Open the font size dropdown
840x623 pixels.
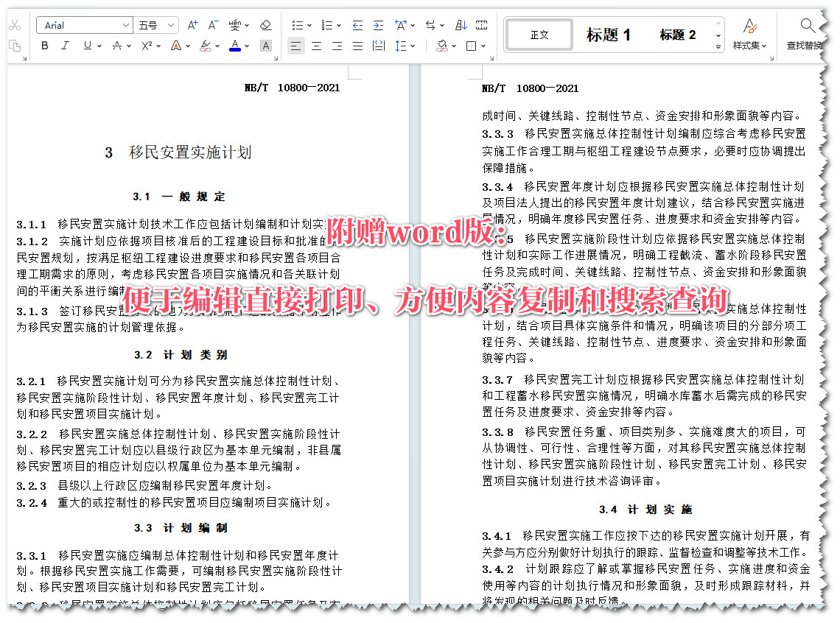pyautogui.click(x=169, y=24)
